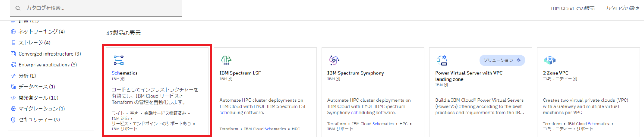Click the 開発者ツール code icon
This screenshot has width=644, height=140.
click(x=13, y=98)
